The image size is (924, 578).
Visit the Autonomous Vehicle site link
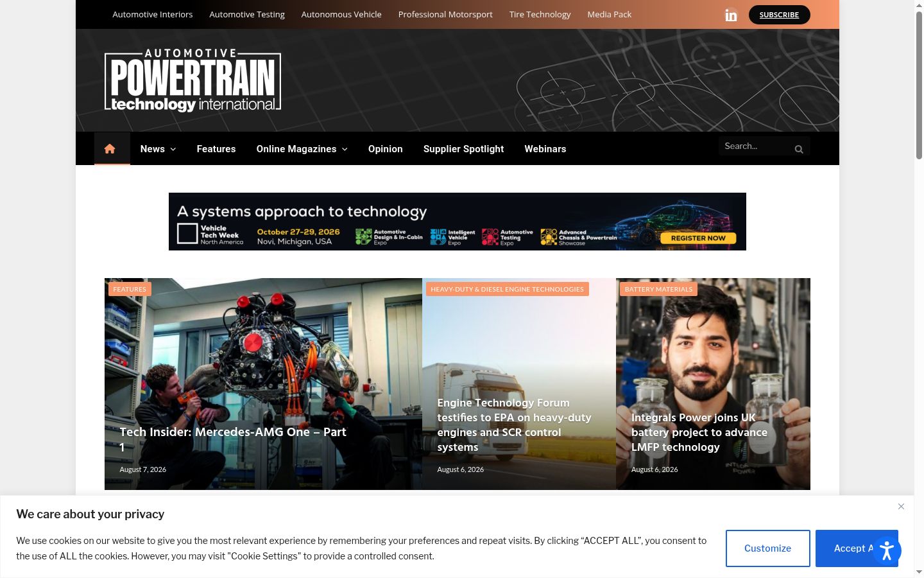click(341, 14)
